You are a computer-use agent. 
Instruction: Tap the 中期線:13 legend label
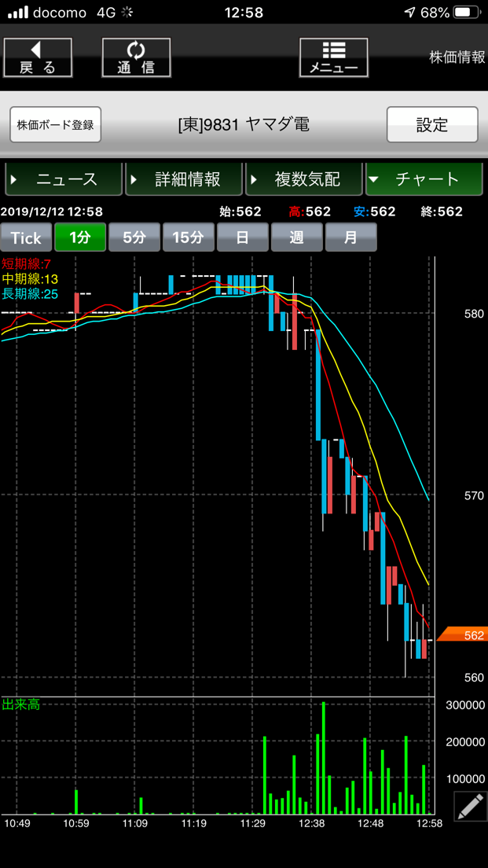point(30,278)
